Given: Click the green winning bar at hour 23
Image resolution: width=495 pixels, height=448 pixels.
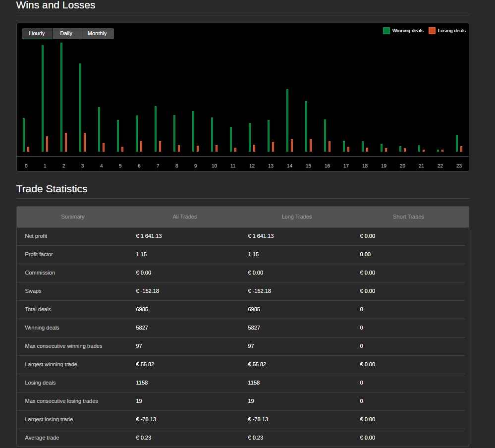Looking at the screenshot, I should pos(457,143).
